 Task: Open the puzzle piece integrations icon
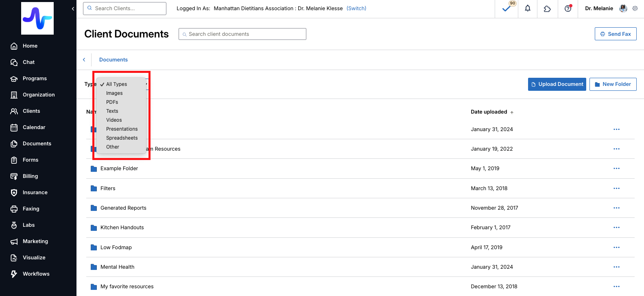(547, 9)
